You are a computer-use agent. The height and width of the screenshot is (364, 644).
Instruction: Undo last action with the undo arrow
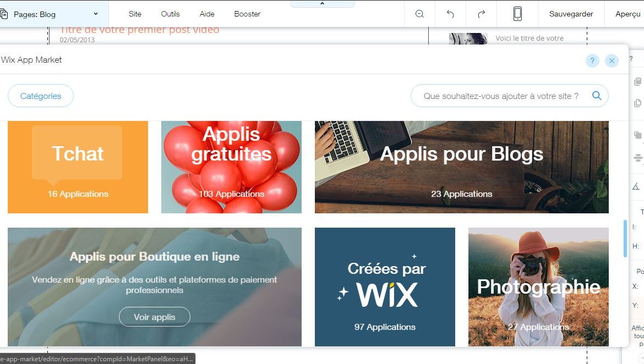pos(450,14)
